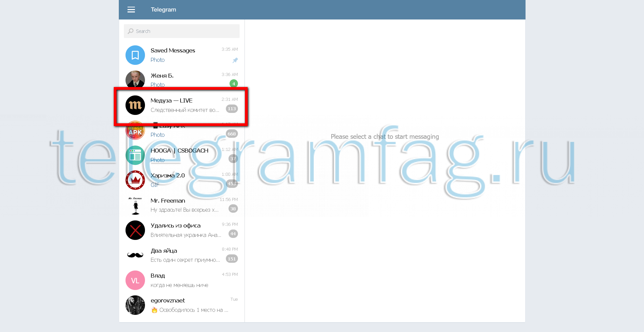Open the Влад chat name
Viewport: 644px width, 332px height.
pyautogui.click(x=158, y=276)
